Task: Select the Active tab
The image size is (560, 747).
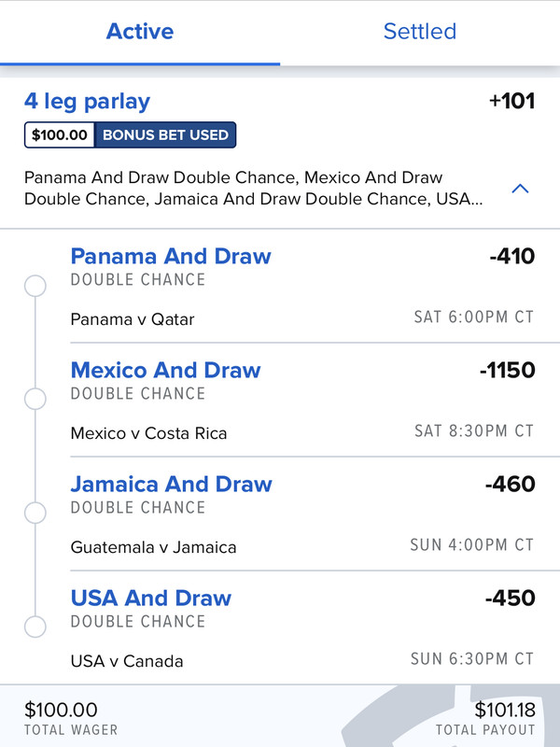Action: tap(139, 32)
